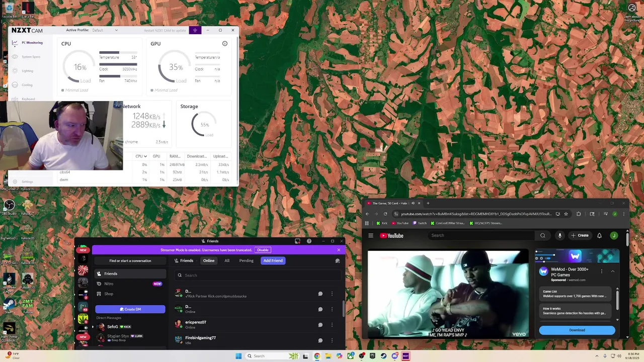Open red-white swirl server in Discord
The image size is (644, 362).
pyautogui.click(x=83, y=271)
